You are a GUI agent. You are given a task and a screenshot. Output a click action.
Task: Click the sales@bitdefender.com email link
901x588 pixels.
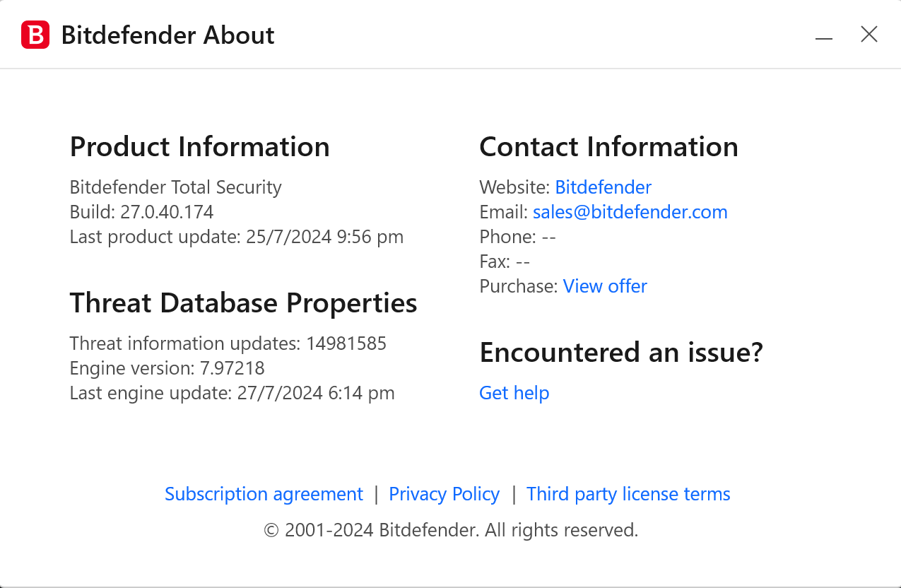click(630, 212)
